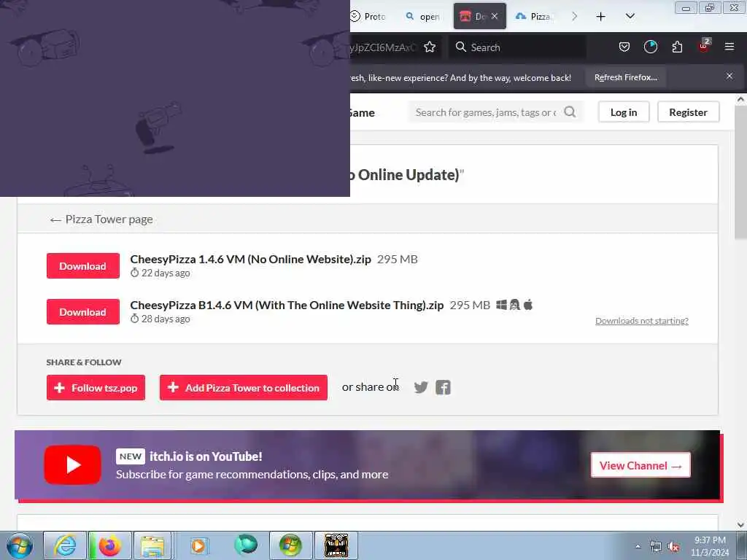The image size is (747, 560).
Task: Open the red uBlock extension icon
Action: point(704,46)
